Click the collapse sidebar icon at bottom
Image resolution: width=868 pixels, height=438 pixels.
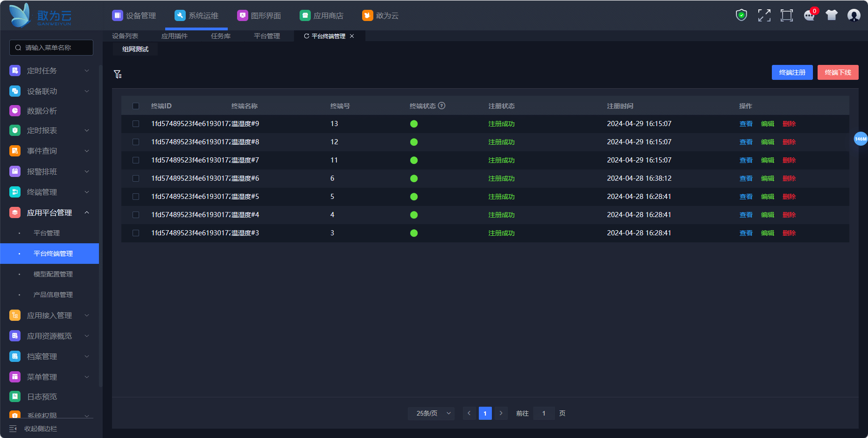click(13, 429)
